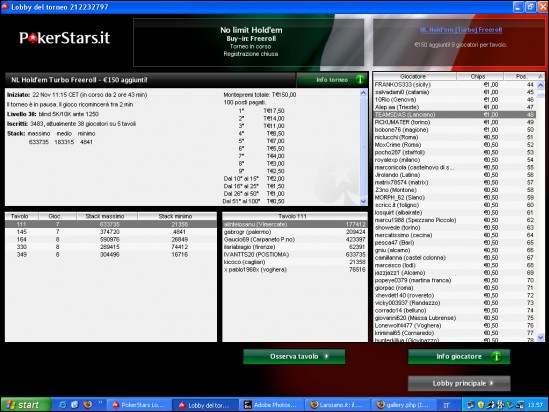Click the green info icon on Info giocatore

[496, 356]
